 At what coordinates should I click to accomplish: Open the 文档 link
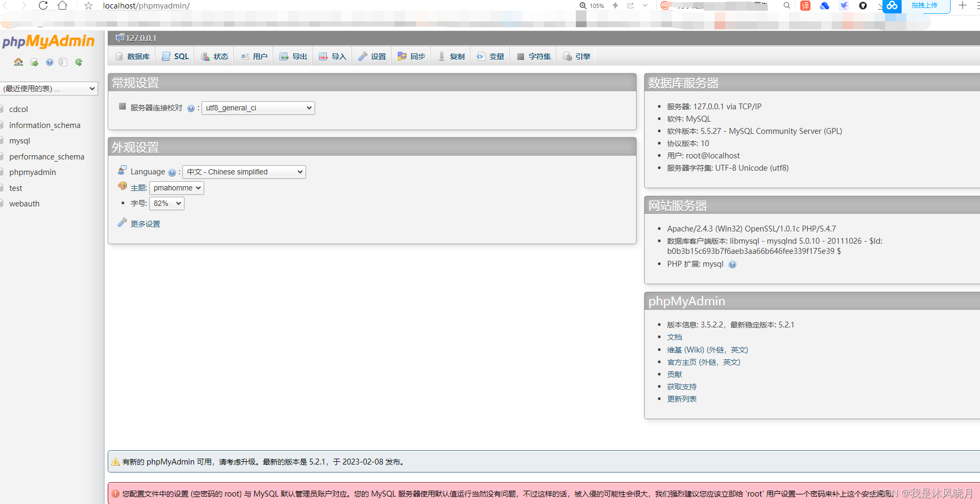click(x=674, y=337)
